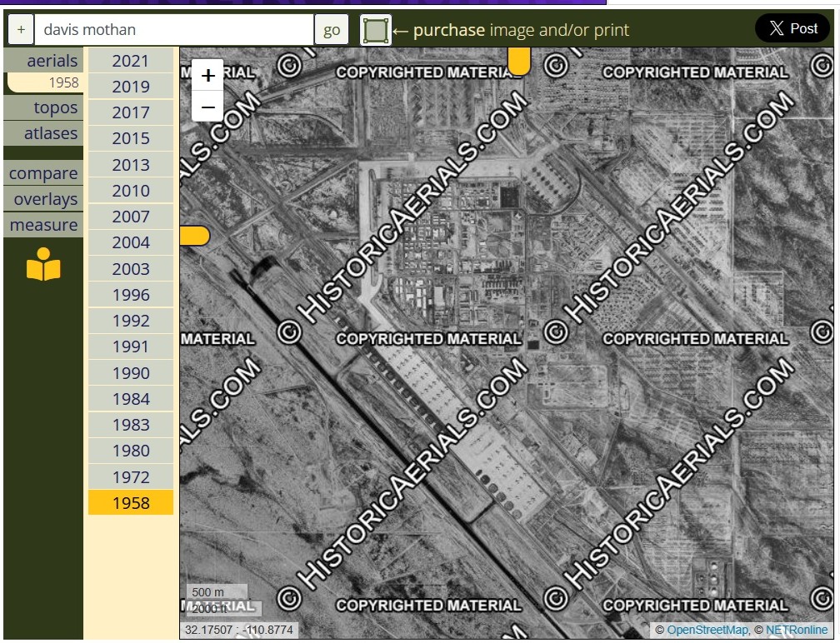
Task: Open the compare tool menu
Action: [43, 173]
